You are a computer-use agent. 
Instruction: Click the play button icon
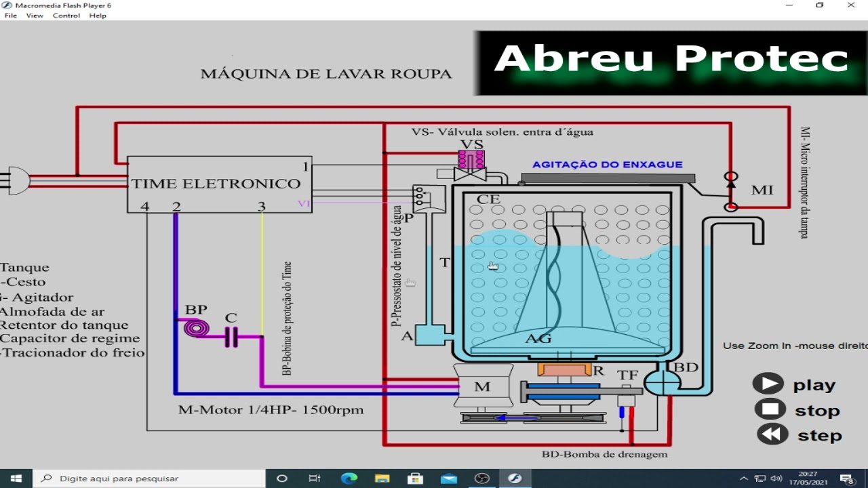(768, 384)
